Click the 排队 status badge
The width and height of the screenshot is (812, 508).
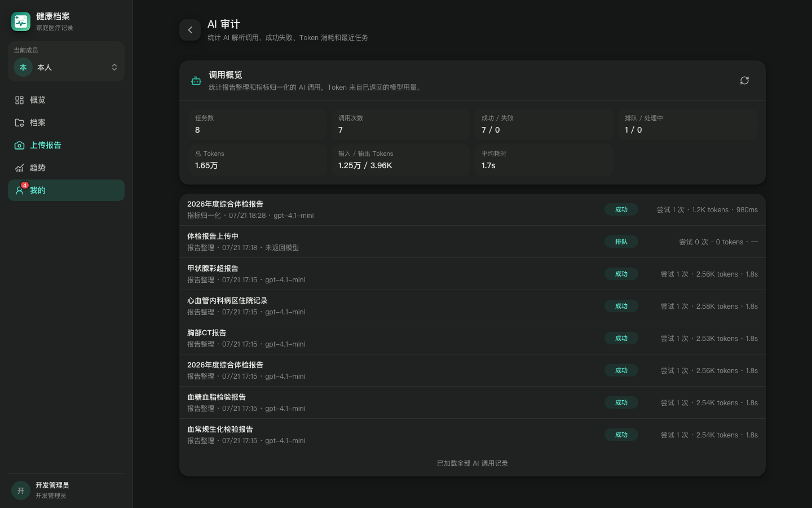click(x=621, y=242)
